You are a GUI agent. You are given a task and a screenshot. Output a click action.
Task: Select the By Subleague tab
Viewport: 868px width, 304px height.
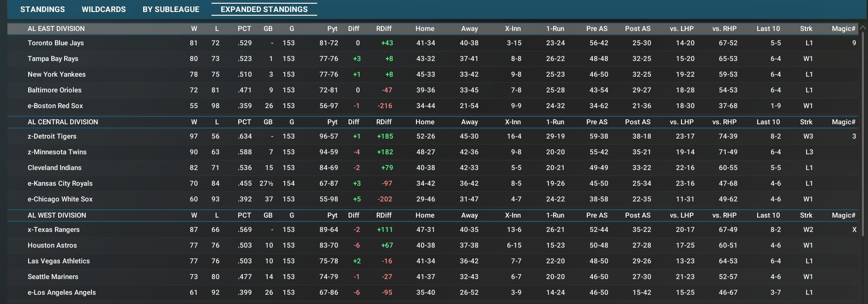coord(171,9)
